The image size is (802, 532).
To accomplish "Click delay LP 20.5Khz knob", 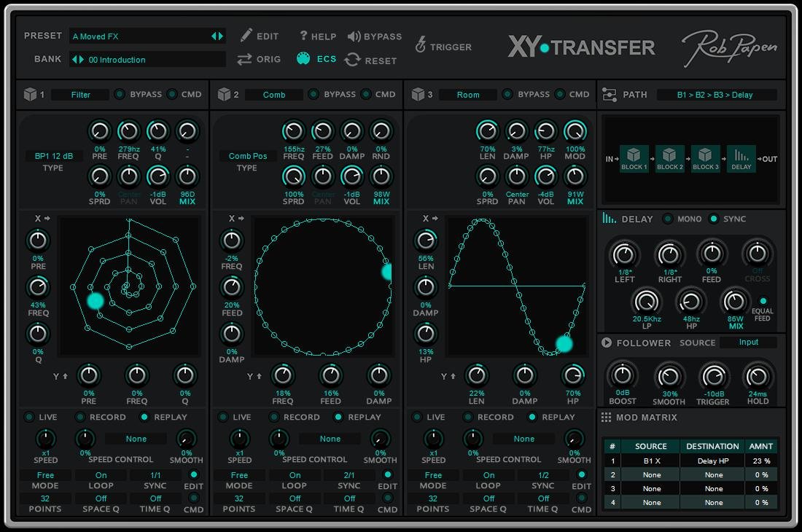I will tap(647, 301).
